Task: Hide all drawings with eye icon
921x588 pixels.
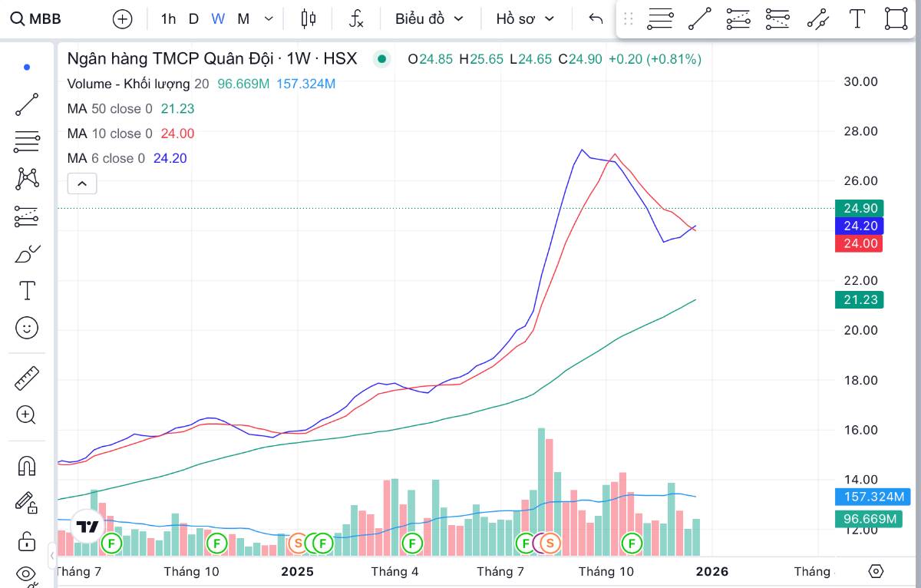Action: [27, 573]
